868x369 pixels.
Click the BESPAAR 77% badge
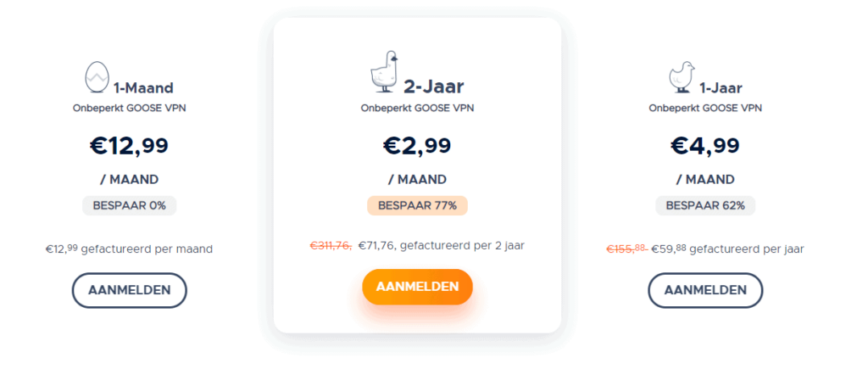[417, 205]
